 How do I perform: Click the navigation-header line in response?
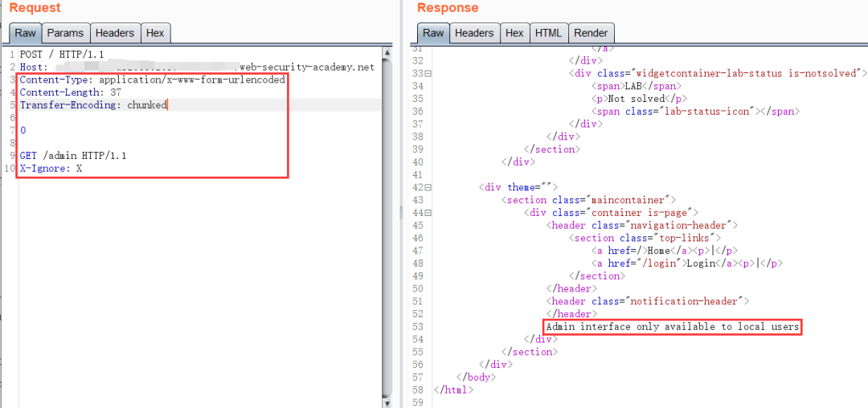click(643, 226)
